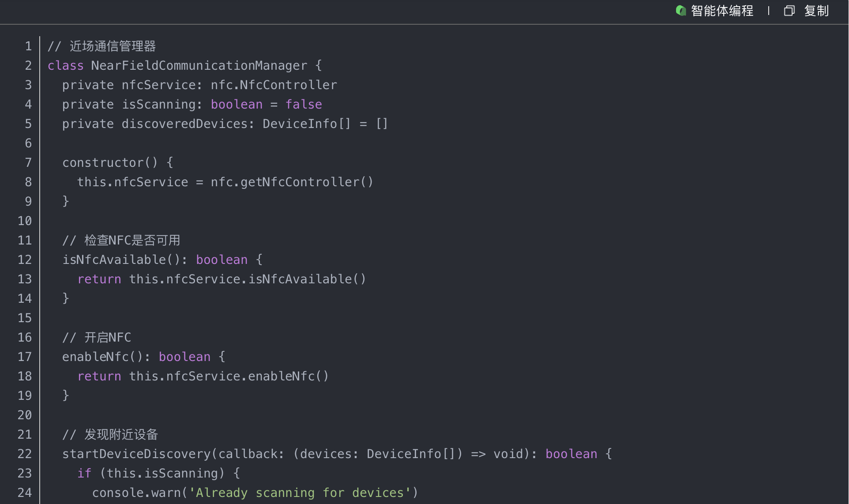
Task: Click the 'false' keyword on line 4
Action: (304, 105)
